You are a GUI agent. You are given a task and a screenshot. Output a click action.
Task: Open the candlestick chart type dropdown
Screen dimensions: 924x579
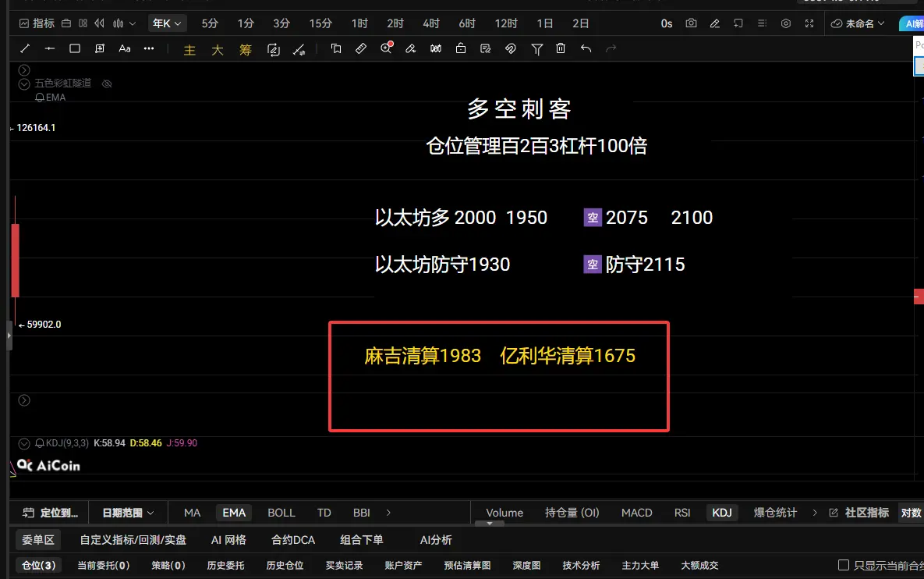[x=124, y=23]
